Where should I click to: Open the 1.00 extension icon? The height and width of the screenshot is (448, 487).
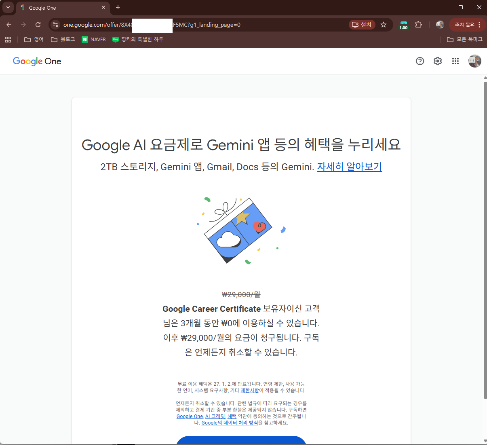(x=403, y=25)
